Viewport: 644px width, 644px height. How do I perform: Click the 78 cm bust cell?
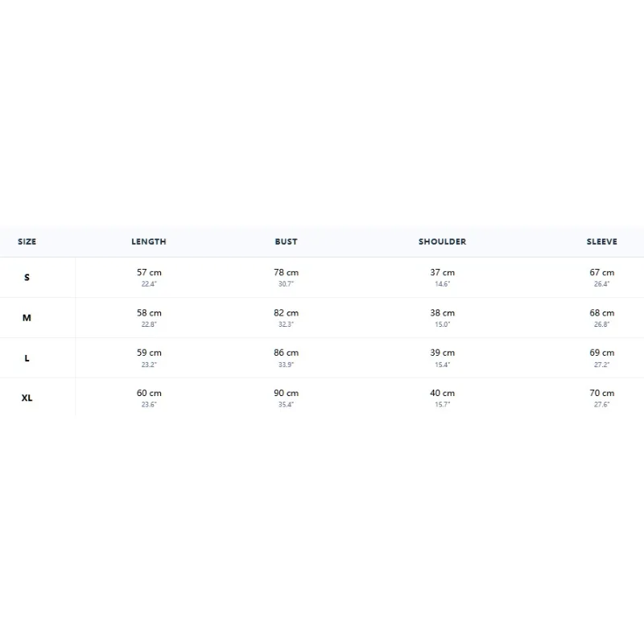coord(286,277)
